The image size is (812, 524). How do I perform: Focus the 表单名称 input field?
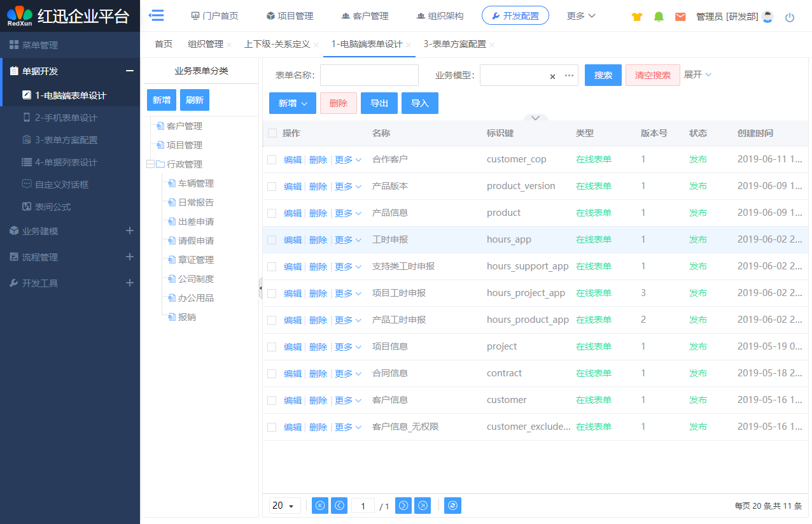coord(369,75)
